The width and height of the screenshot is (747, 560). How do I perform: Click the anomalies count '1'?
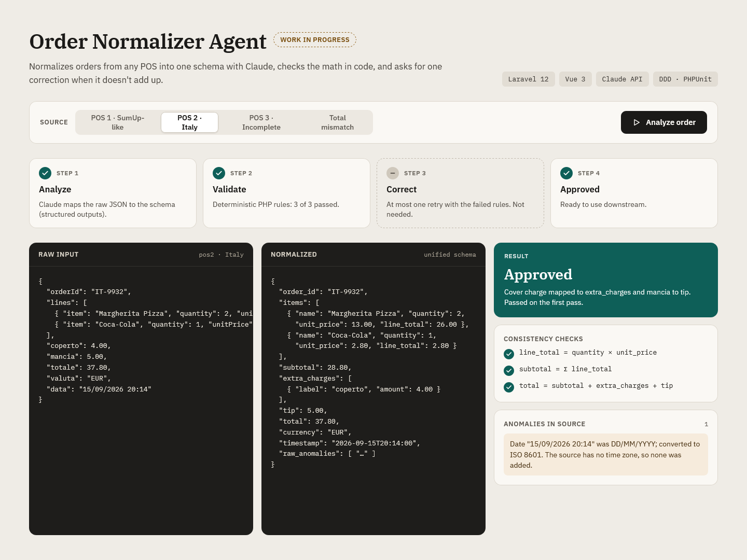[706, 424]
